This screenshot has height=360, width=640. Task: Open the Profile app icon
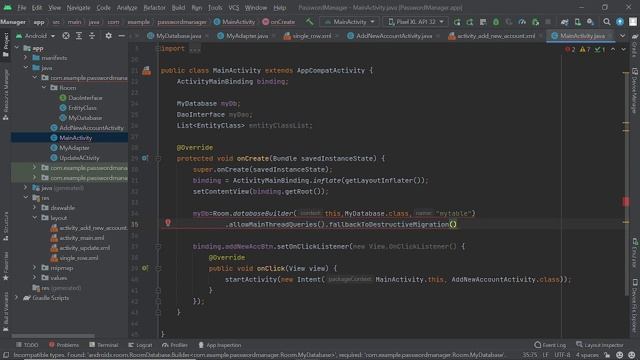coord(522,22)
